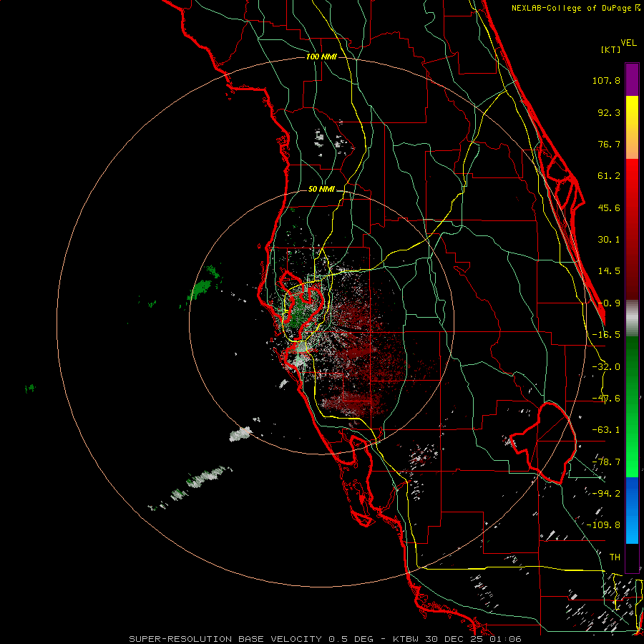Image resolution: width=644 pixels, height=644 pixels.
Task: Select the 61.2 velocity scale label
Action: [x=609, y=176]
